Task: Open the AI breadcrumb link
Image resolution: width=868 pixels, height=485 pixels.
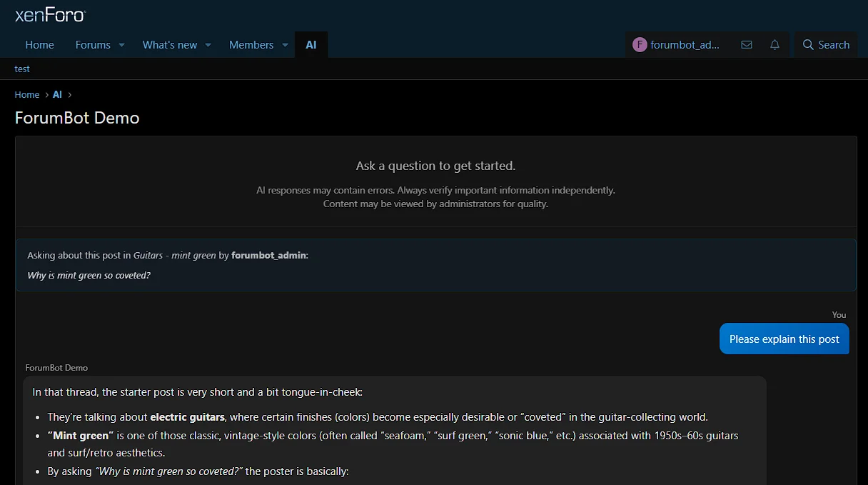Action: click(x=57, y=94)
